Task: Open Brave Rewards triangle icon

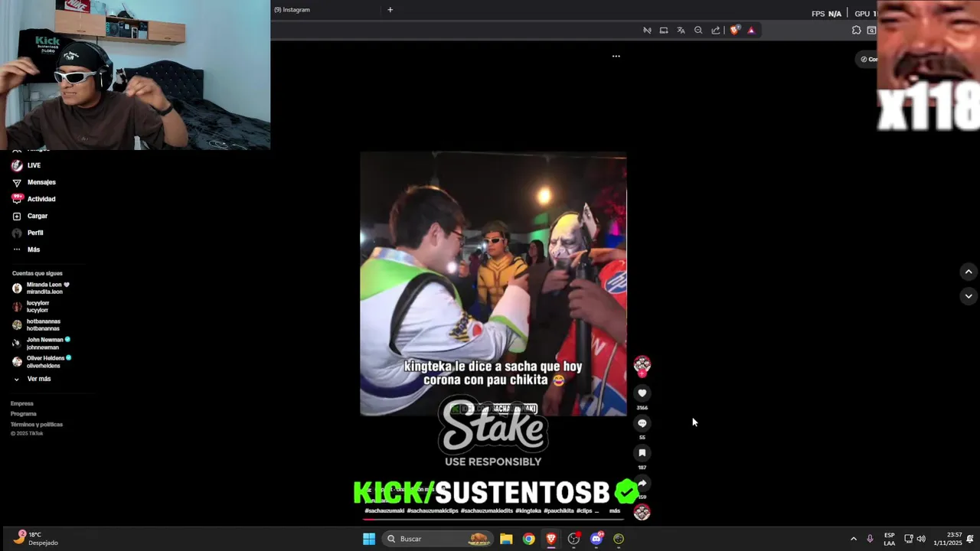Action: point(751,31)
